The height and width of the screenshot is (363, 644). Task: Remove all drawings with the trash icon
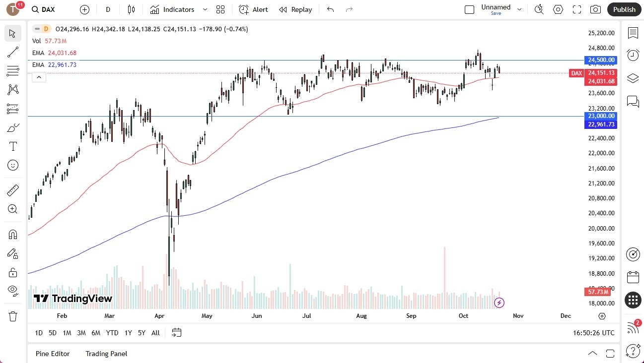(12, 316)
